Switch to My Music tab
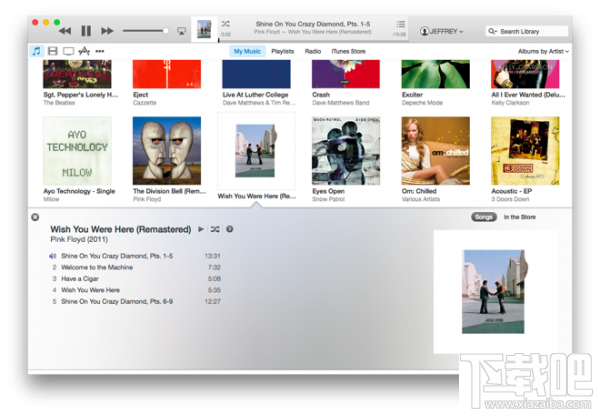 (247, 51)
